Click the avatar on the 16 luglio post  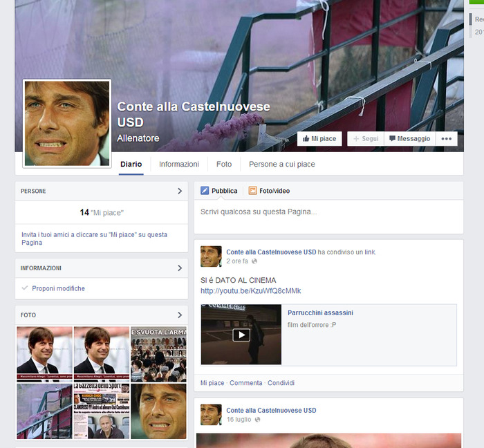click(x=211, y=415)
